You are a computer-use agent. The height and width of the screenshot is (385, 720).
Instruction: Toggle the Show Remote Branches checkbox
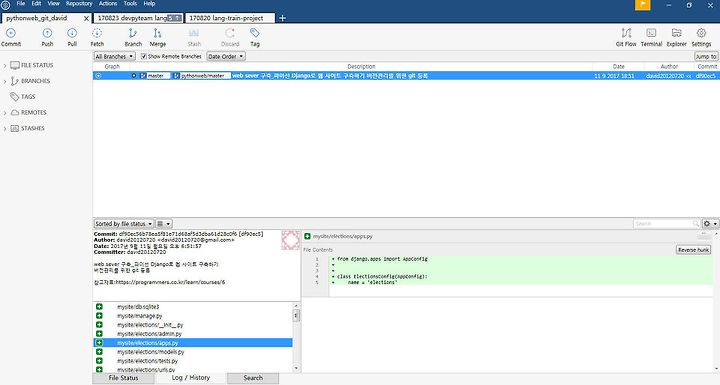tap(143, 56)
